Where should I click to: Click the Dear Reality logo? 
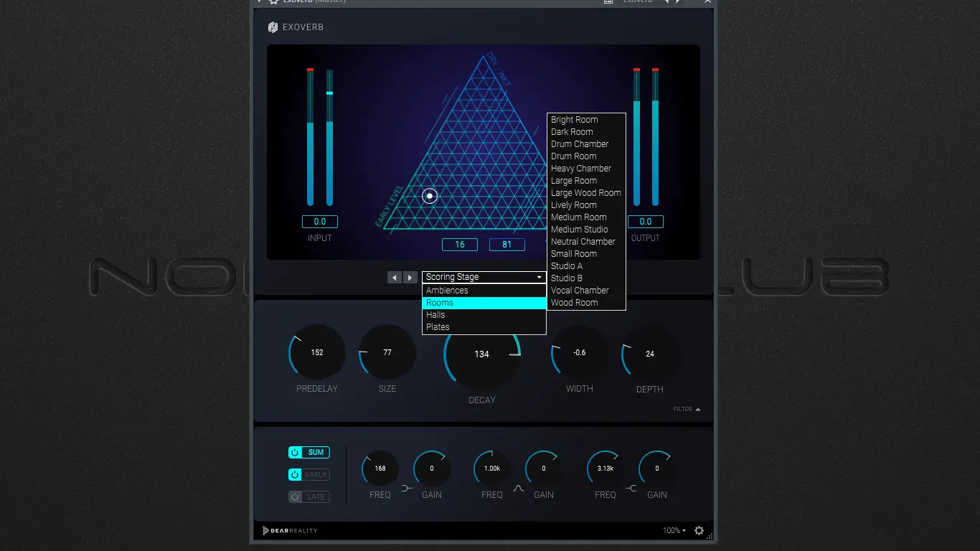[x=291, y=531]
